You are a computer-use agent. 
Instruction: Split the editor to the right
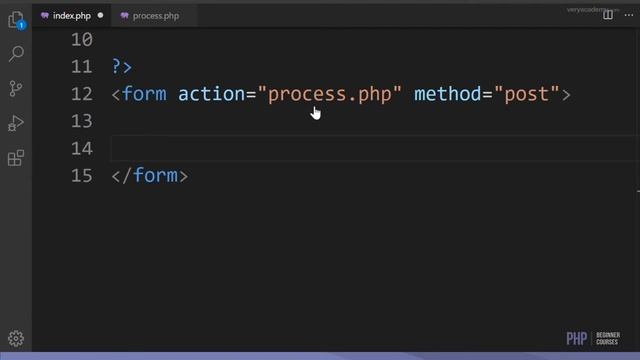click(608, 15)
